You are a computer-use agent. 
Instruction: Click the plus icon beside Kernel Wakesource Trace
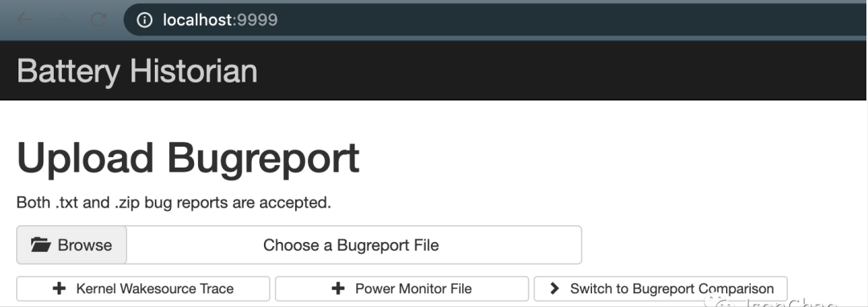pos(59,289)
